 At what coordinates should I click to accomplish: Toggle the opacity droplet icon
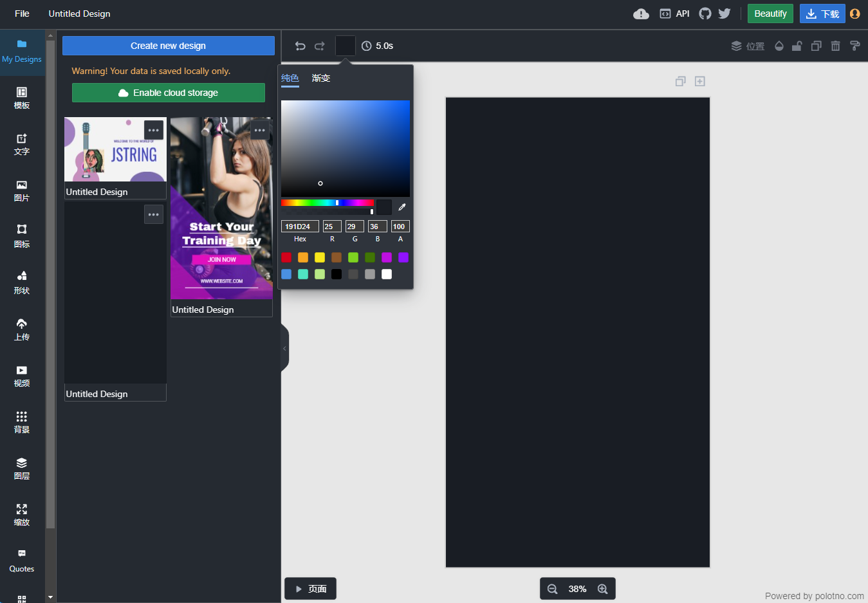pyautogui.click(x=779, y=46)
